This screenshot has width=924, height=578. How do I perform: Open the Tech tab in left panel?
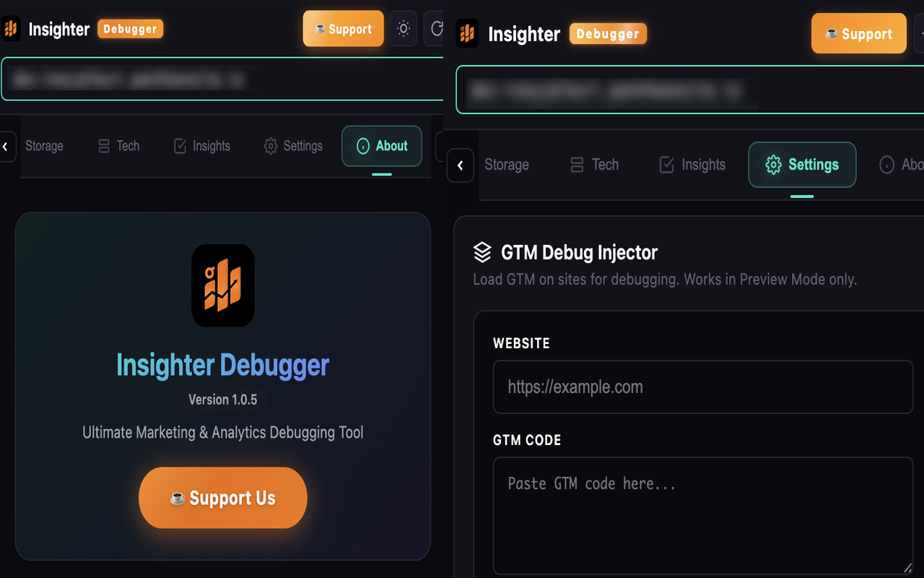119,146
